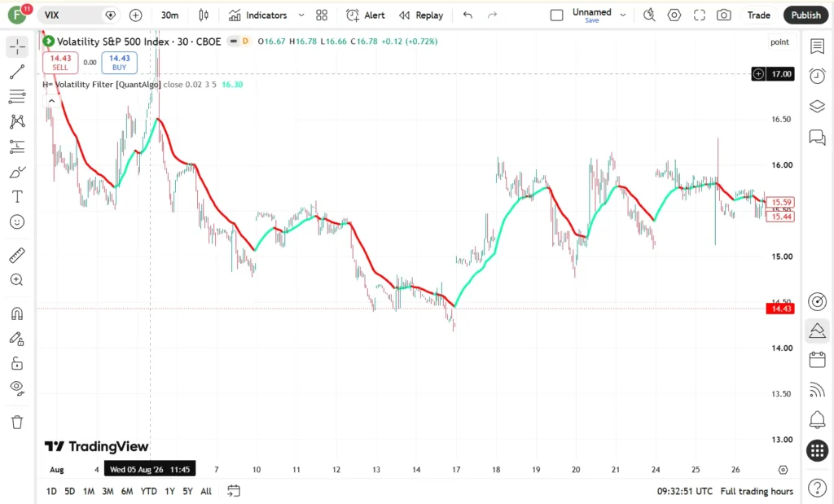The width and height of the screenshot is (834, 504).
Task: Open the Pine editor panel icon
Action: [x=818, y=331]
